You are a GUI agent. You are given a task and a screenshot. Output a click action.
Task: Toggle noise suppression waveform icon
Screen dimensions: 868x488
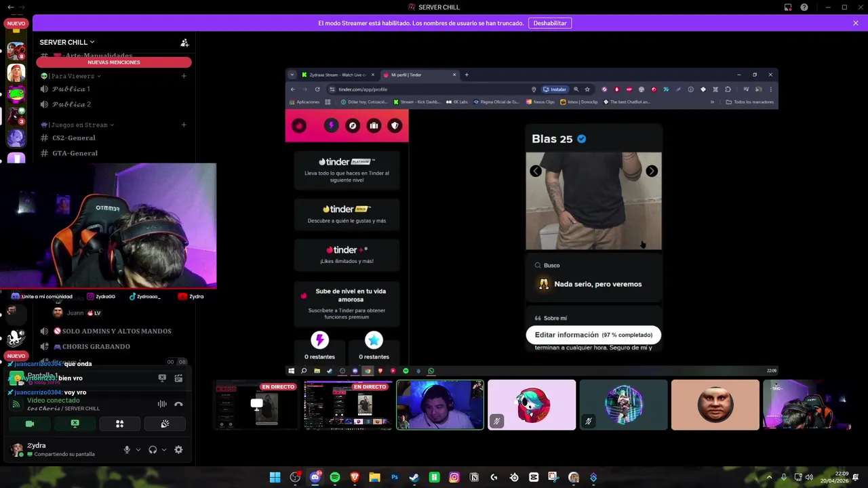(x=162, y=404)
